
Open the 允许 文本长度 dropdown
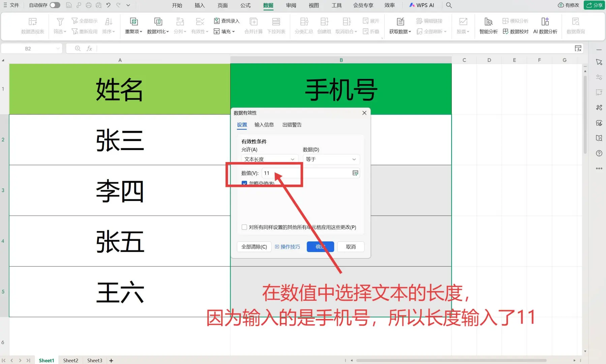(x=270, y=159)
